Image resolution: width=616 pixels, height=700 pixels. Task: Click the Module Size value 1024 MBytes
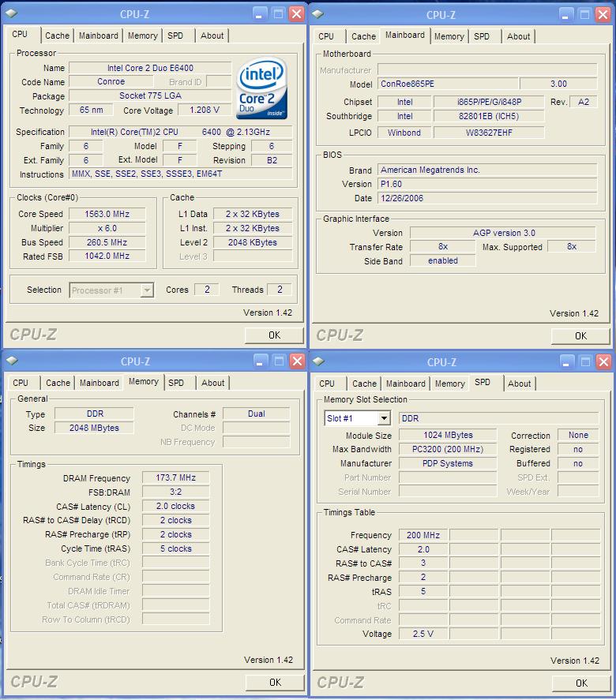click(448, 435)
